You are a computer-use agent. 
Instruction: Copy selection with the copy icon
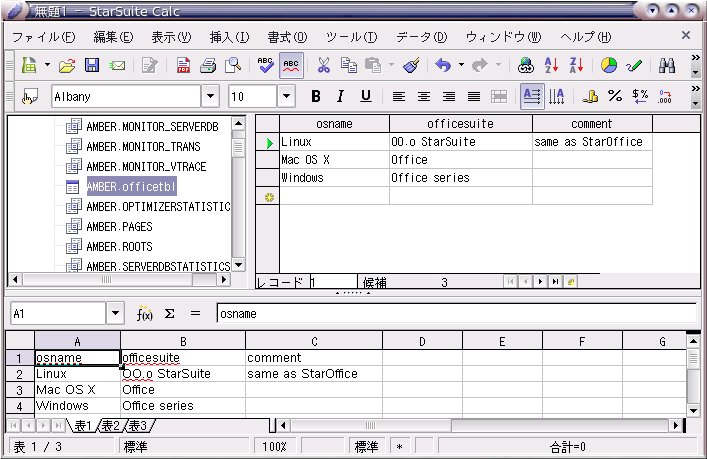click(349, 66)
